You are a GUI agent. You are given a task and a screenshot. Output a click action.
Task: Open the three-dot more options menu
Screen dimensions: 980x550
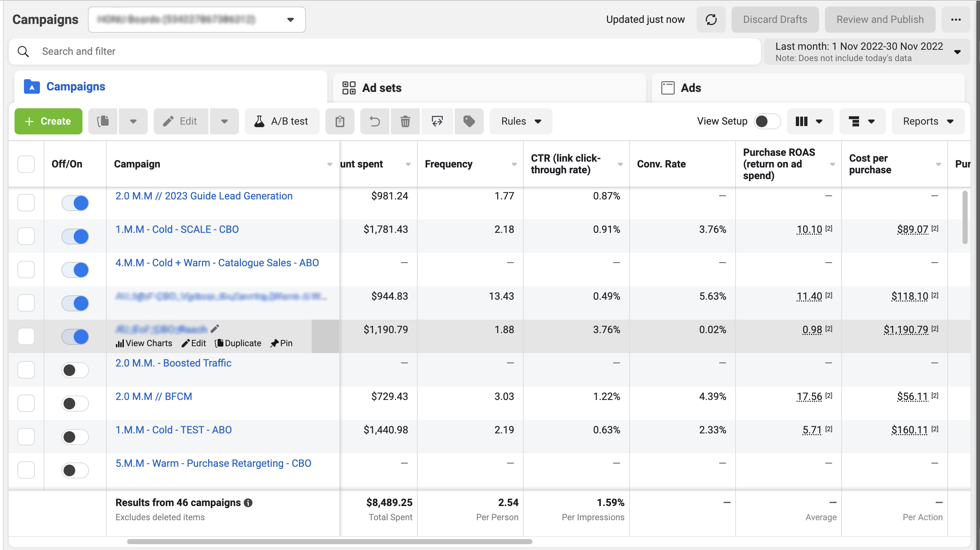point(956,19)
